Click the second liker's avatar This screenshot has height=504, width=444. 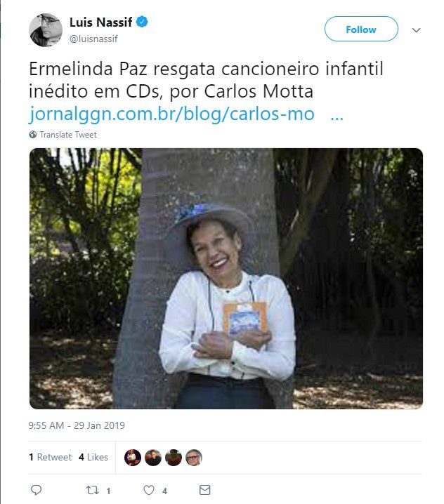click(153, 458)
